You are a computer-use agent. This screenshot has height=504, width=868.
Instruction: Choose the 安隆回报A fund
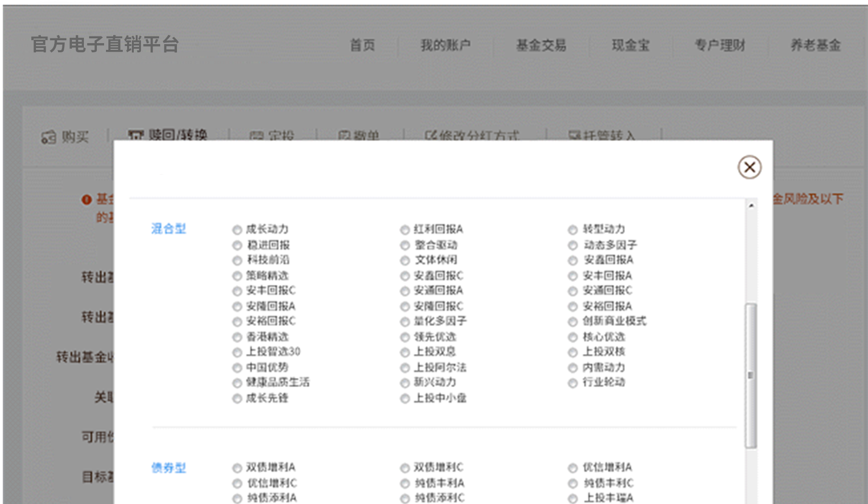tap(237, 306)
